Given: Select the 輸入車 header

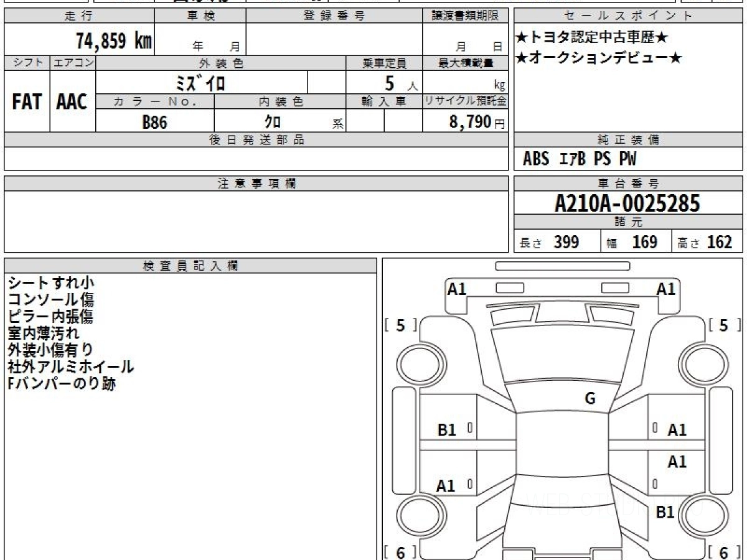Looking at the screenshot, I should 384,101.
